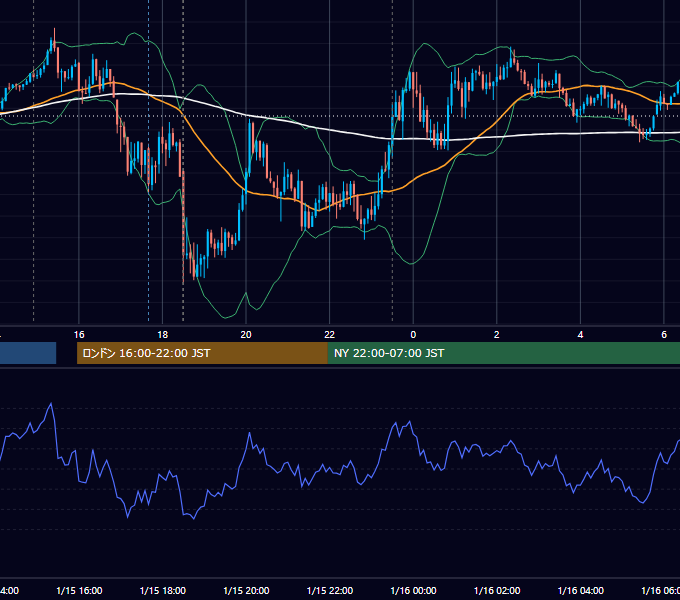Click the 1/16 04:00 label on lower axis
The height and width of the screenshot is (600, 680).
click(581, 590)
